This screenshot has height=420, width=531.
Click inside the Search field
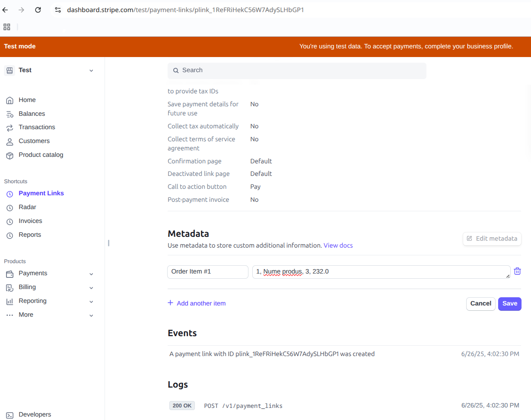click(x=297, y=70)
